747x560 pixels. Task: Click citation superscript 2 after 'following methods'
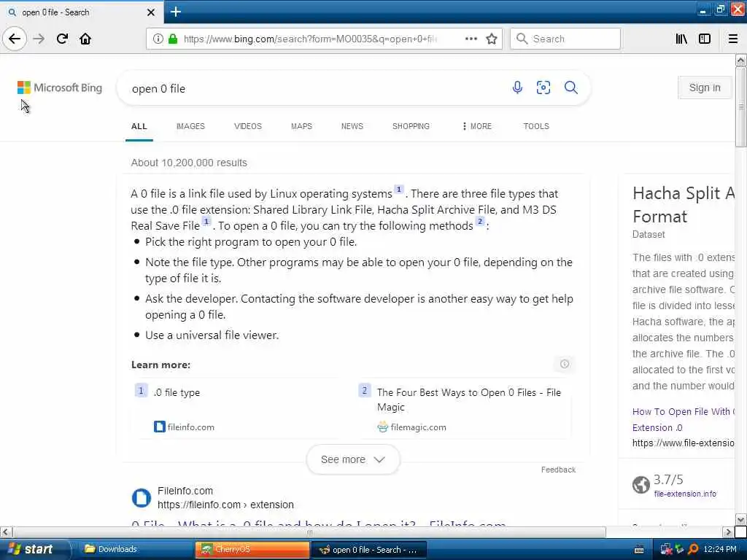(480, 222)
